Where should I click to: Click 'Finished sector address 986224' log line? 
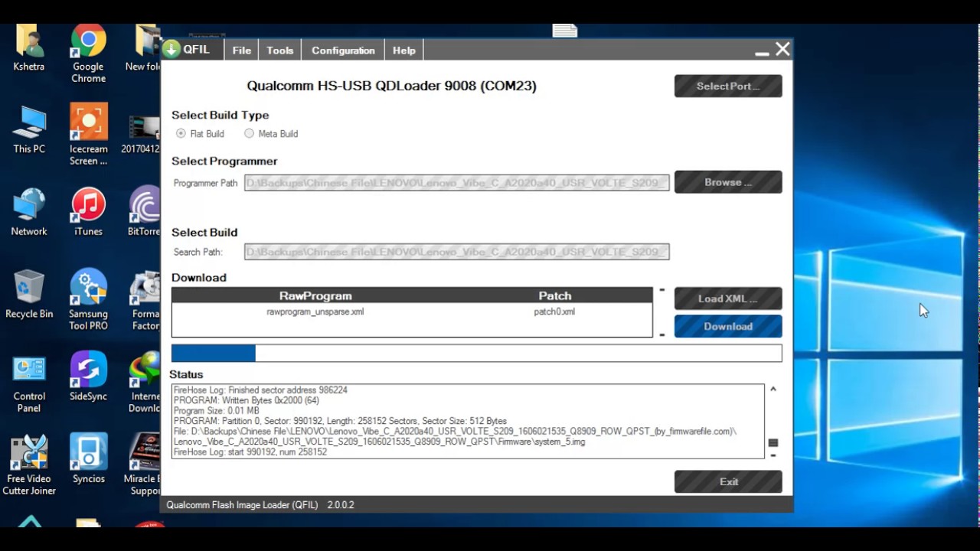pos(260,390)
